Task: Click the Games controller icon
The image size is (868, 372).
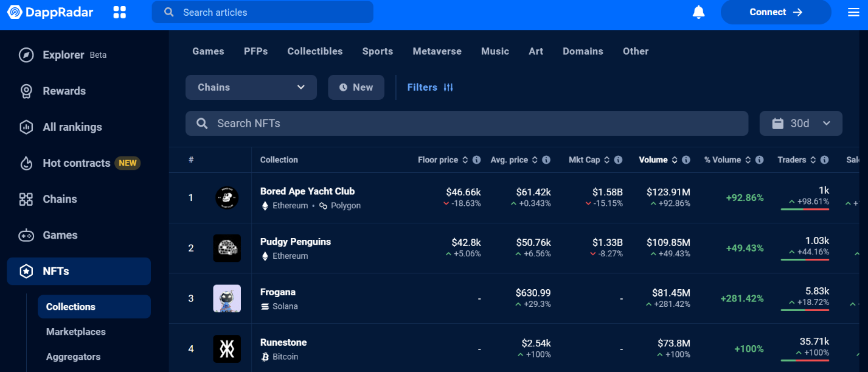Action: [26, 235]
